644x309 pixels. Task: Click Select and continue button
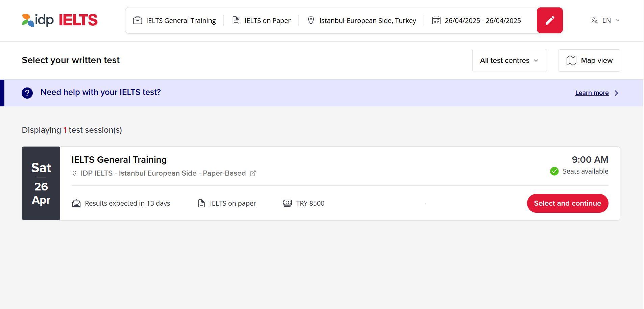click(568, 203)
